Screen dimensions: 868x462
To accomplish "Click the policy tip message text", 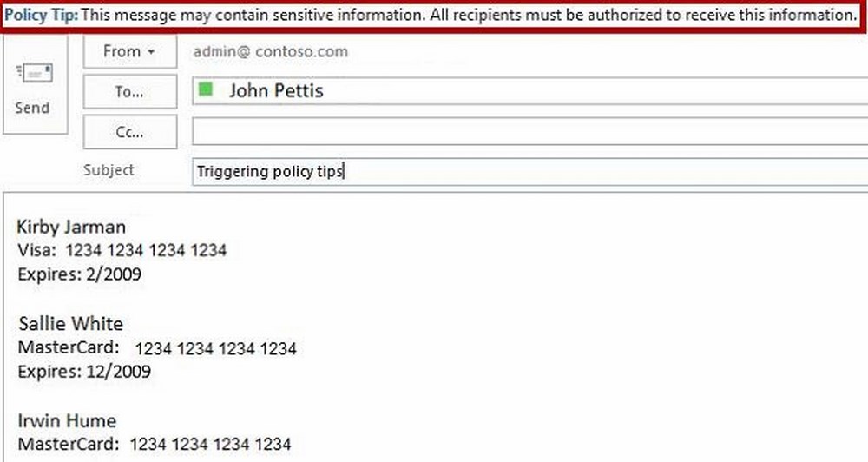I will pos(469,15).
